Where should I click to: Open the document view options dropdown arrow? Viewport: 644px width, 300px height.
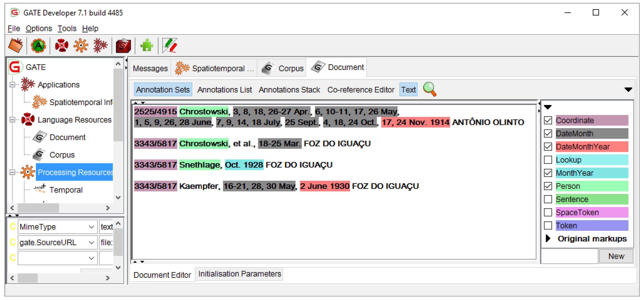click(x=628, y=90)
